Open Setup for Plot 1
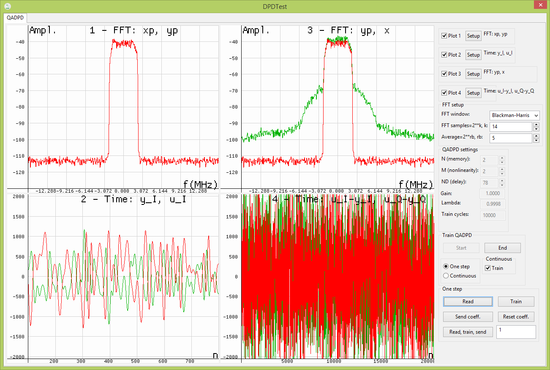550x370 pixels. point(473,36)
